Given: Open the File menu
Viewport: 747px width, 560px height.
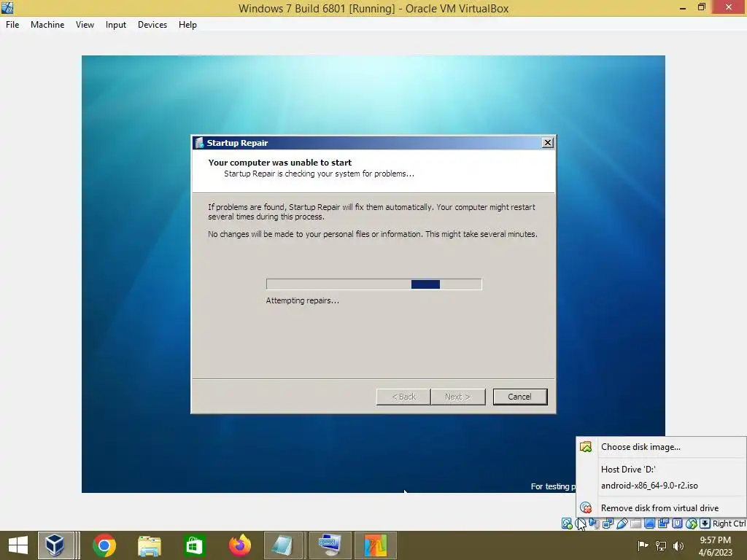Looking at the screenshot, I should pos(12,25).
